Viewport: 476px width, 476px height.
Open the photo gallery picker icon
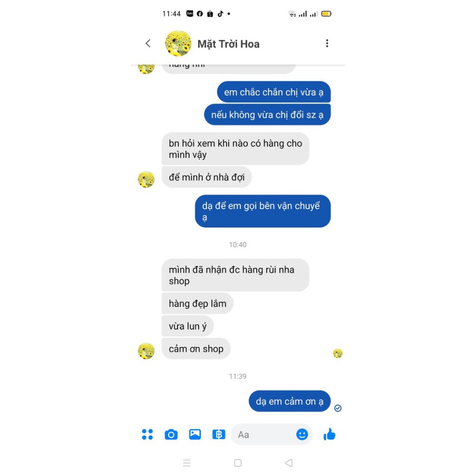[195, 435]
